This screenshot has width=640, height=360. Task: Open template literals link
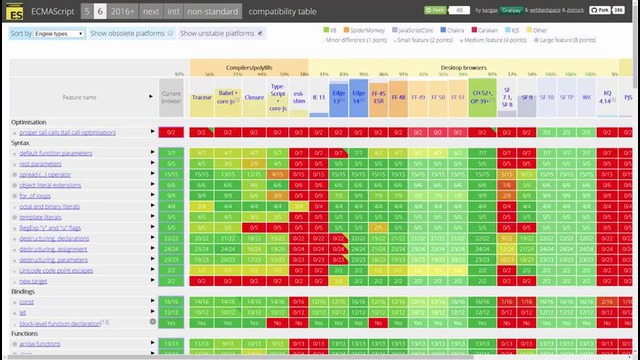pyautogui.click(x=40, y=217)
